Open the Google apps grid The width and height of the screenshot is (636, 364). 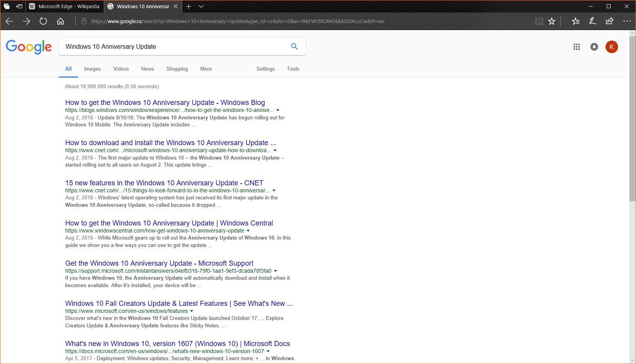(577, 47)
